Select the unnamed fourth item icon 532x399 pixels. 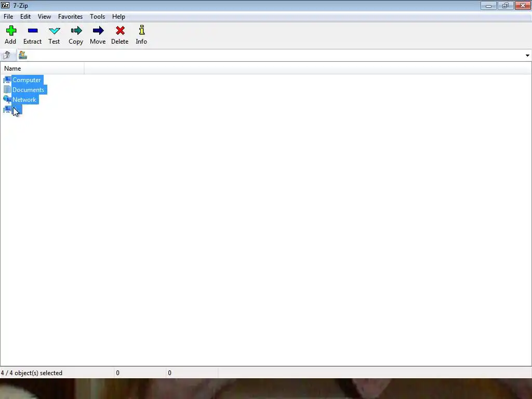[x=7, y=109]
